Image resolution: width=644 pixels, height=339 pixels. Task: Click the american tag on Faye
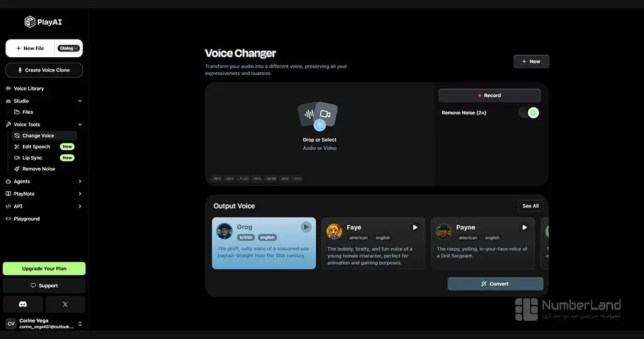click(358, 238)
